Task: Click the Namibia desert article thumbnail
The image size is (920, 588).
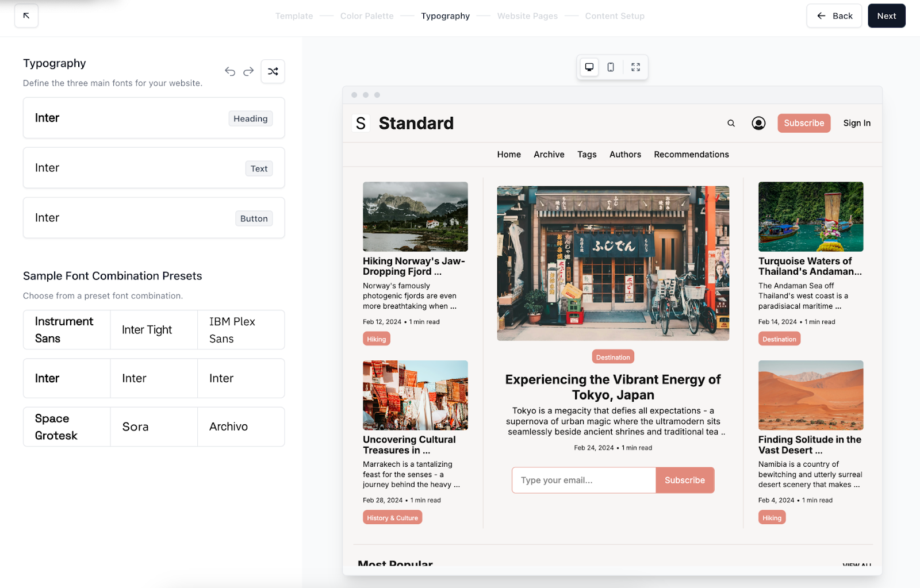Action: 811,395
